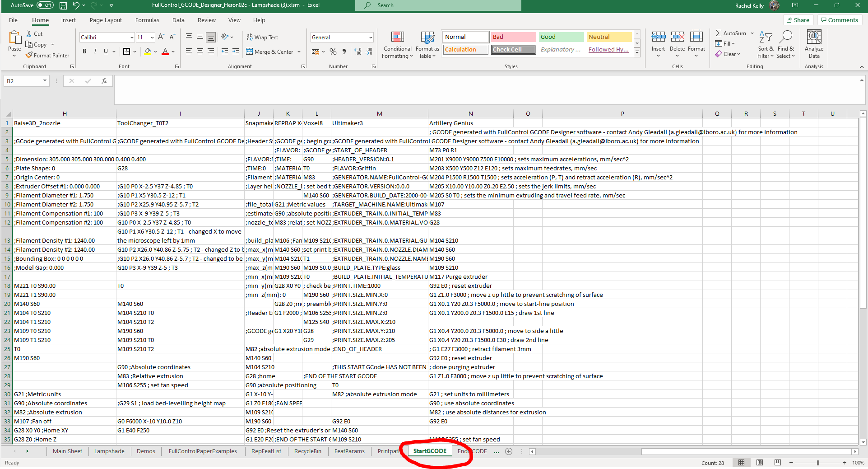
Task: Center text horizontally in cell
Action: tap(200, 52)
